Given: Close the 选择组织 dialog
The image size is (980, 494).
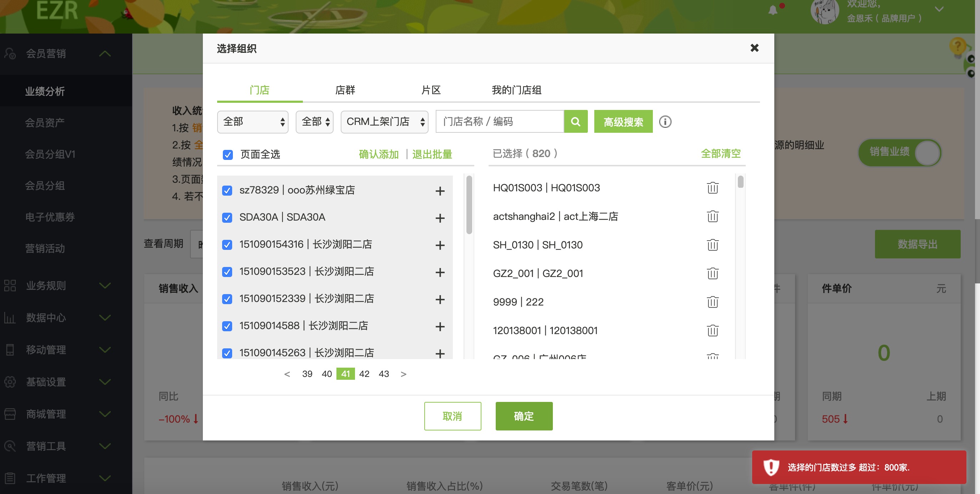Looking at the screenshot, I should [x=754, y=48].
